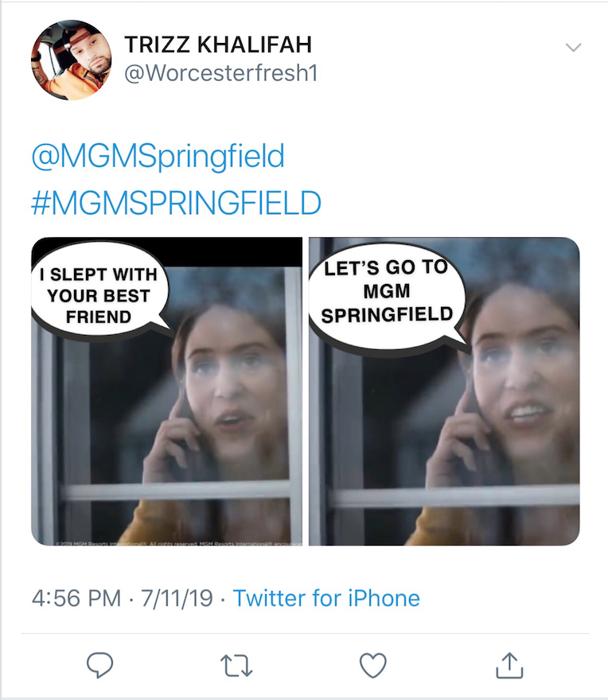Open the right meme image of the tweet
608x700 pixels.
(x=444, y=391)
